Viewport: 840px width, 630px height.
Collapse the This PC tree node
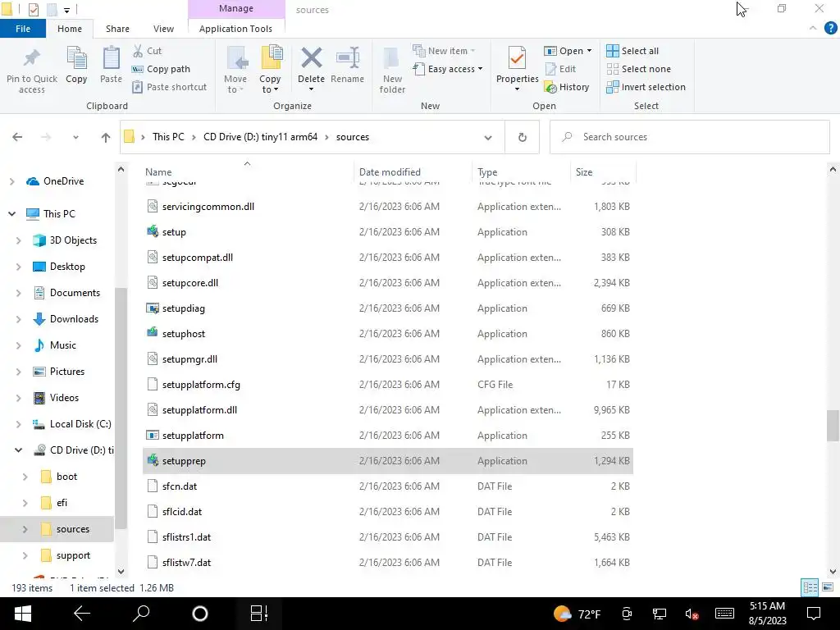coord(11,214)
